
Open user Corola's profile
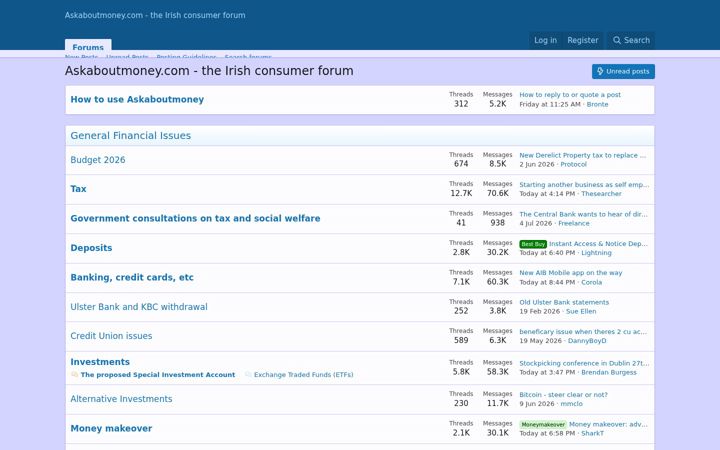(591, 282)
